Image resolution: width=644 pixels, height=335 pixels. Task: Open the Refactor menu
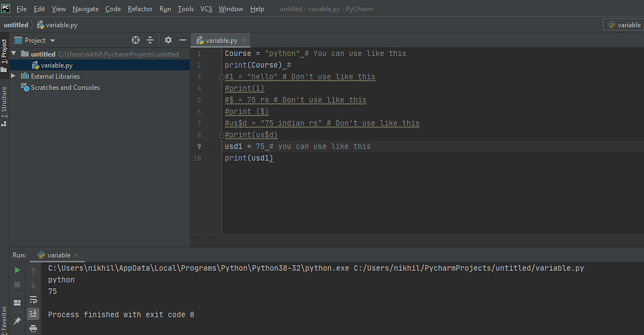pos(140,9)
